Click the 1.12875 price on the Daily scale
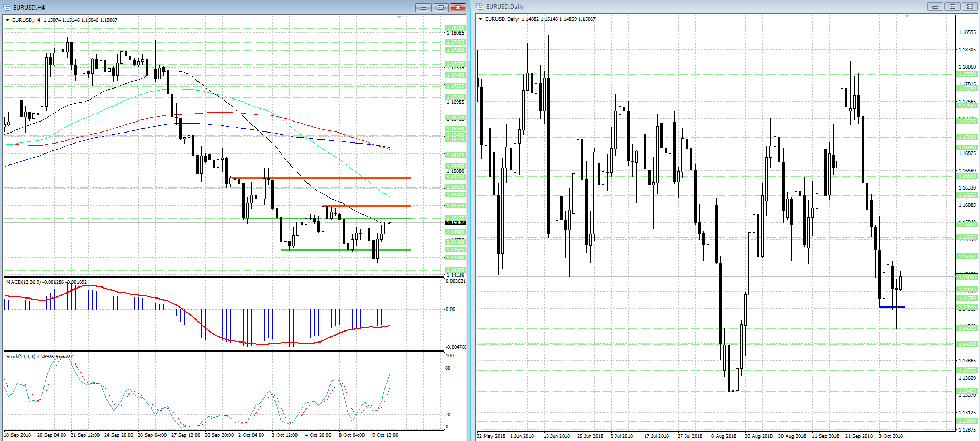Viewport: 980px width, 441px height. coord(967,430)
